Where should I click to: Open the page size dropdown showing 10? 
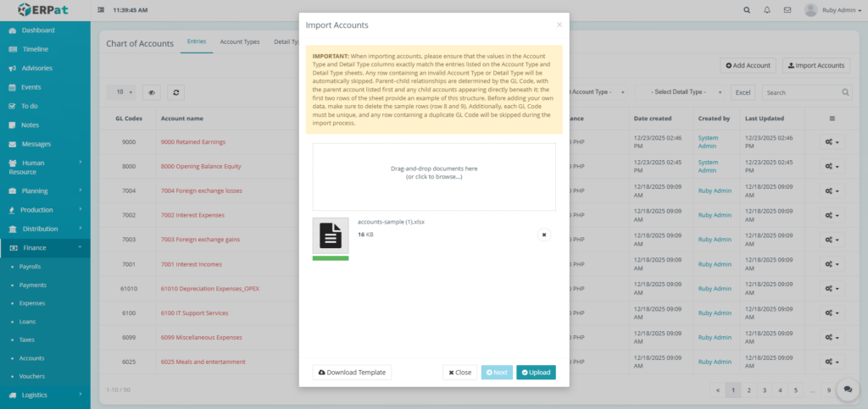coord(124,91)
